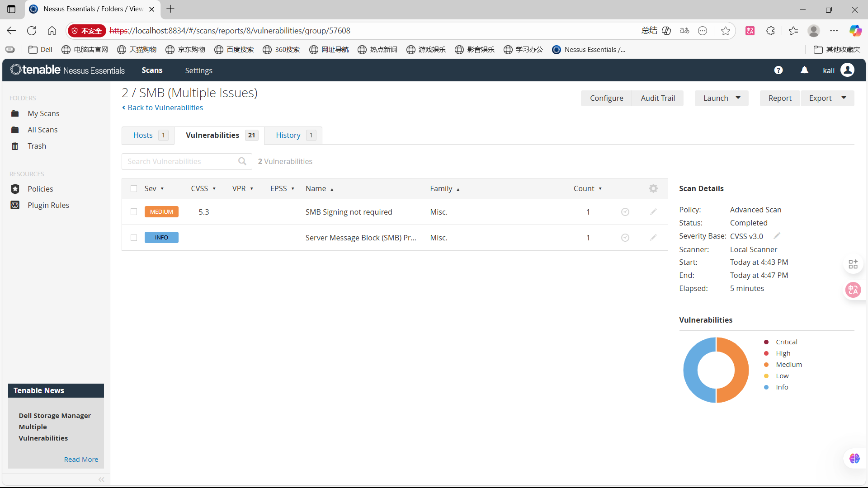Tick the checkbox for SMB Signing not required
Viewport: 868px width, 488px height.
[x=134, y=212]
